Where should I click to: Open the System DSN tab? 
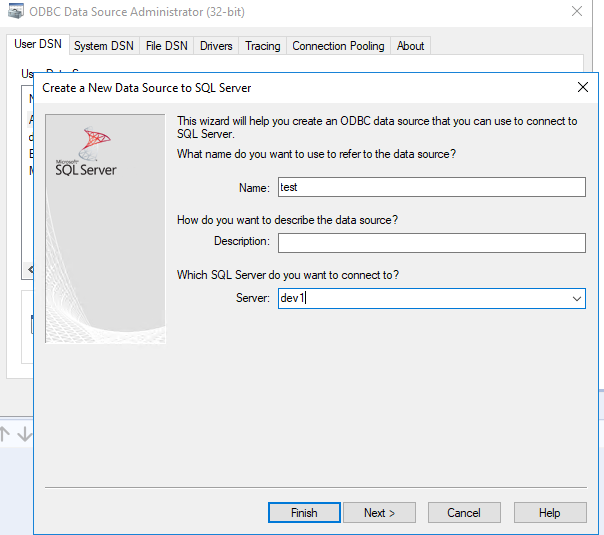[x=104, y=46]
